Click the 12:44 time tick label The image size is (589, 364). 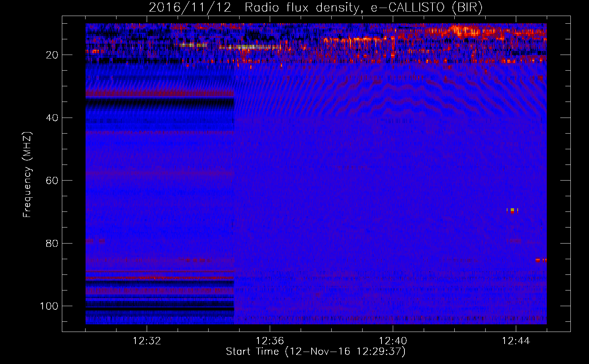516,341
